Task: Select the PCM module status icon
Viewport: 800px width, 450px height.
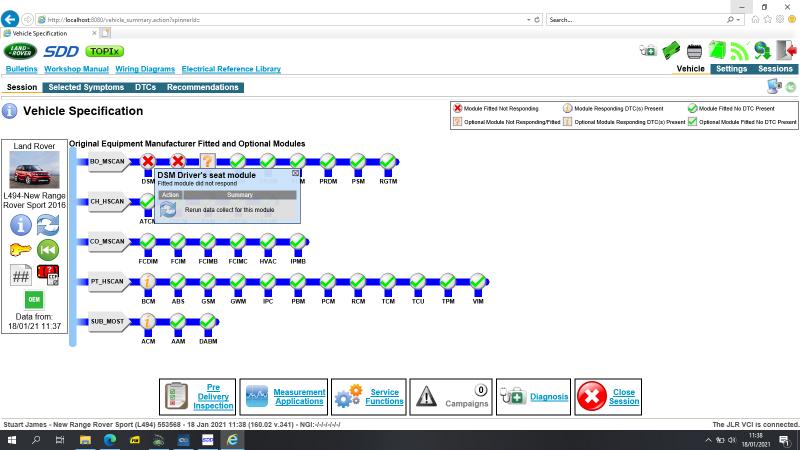Action: click(x=328, y=282)
